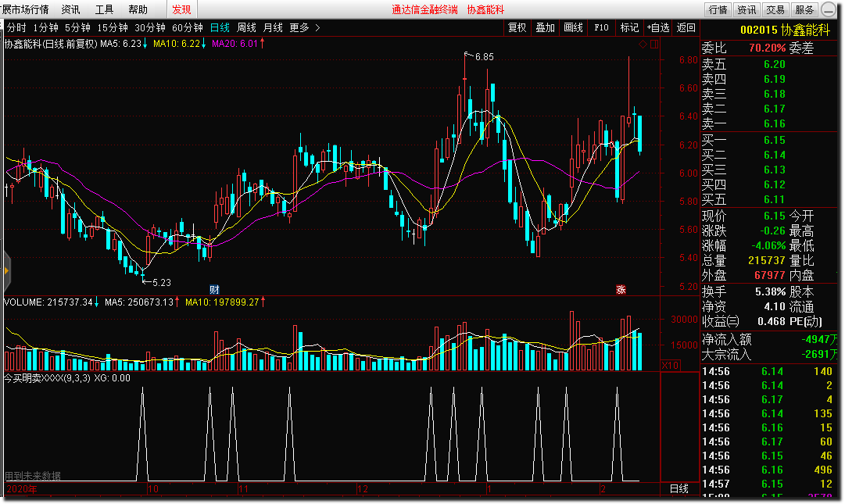The image size is (845, 504).
Task: Select the 画线 drawing tool button
Action: (x=573, y=27)
